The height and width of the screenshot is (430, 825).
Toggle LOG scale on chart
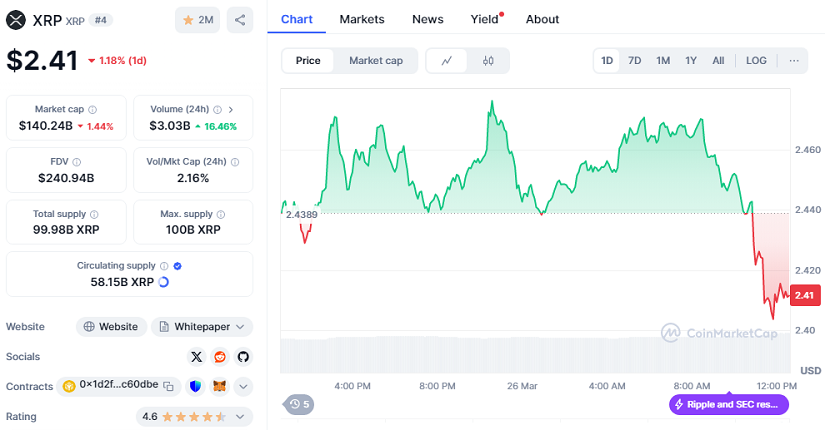[x=756, y=61]
